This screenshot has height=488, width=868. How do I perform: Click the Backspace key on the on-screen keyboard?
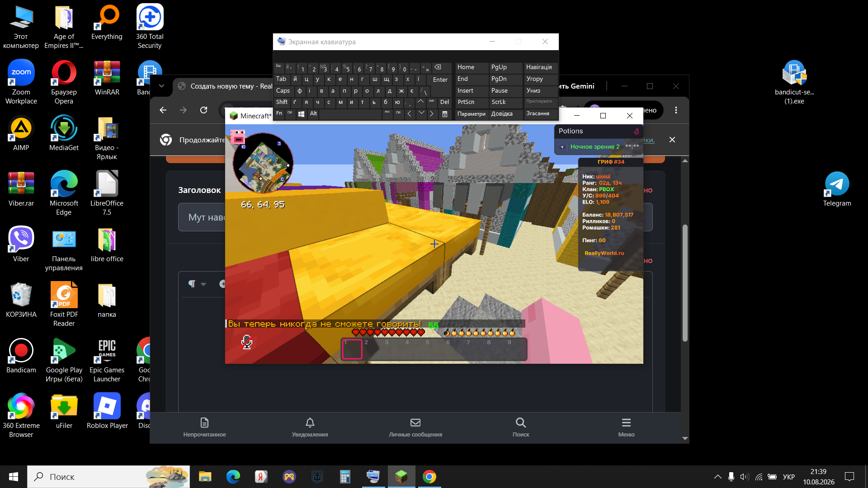pyautogui.click(x=442, y=68)
